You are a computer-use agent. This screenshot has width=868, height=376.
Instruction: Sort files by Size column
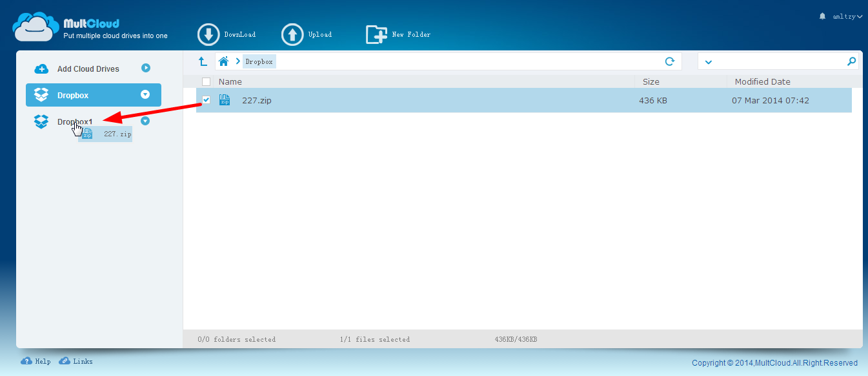point(651,81)
